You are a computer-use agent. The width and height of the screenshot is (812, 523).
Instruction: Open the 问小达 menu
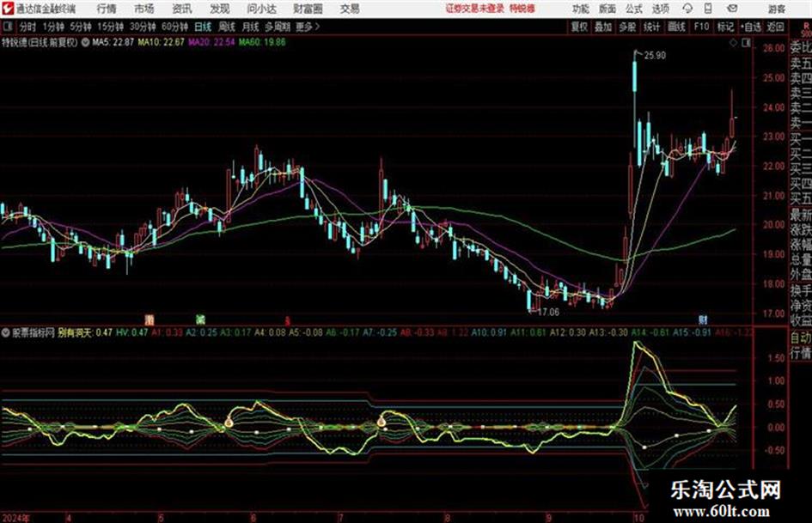coord(261,9)
